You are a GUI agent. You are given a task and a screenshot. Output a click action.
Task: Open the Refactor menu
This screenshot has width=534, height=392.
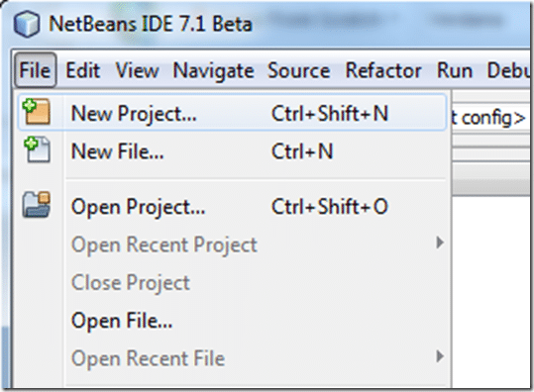(383, 70)
